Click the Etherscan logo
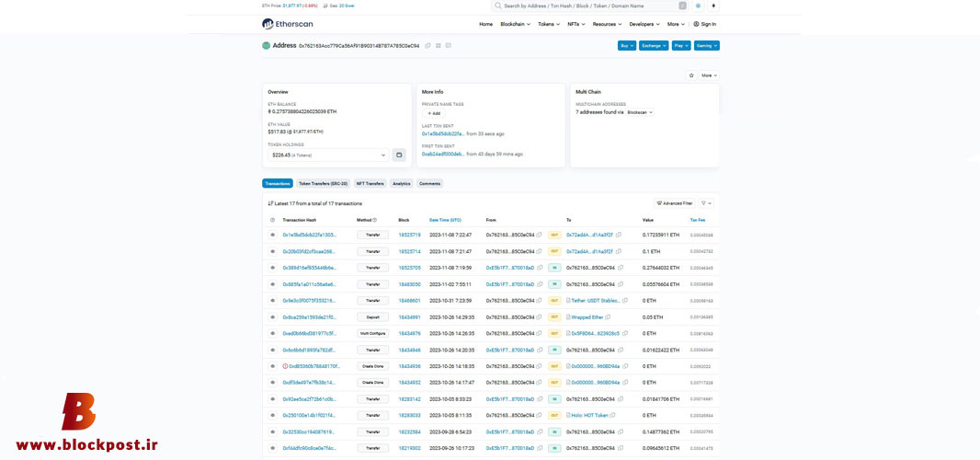 (x=288, y=24)
